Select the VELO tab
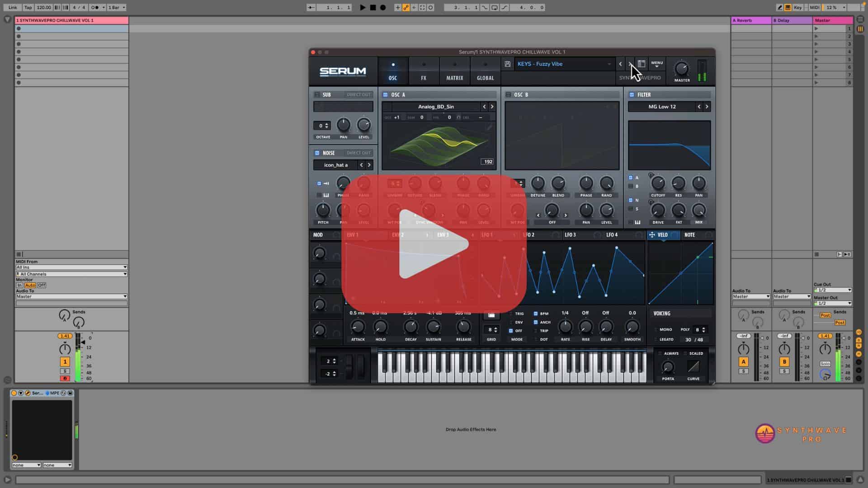Image resolution: width=868 pixels, height=488 pixels. [662, 235]
